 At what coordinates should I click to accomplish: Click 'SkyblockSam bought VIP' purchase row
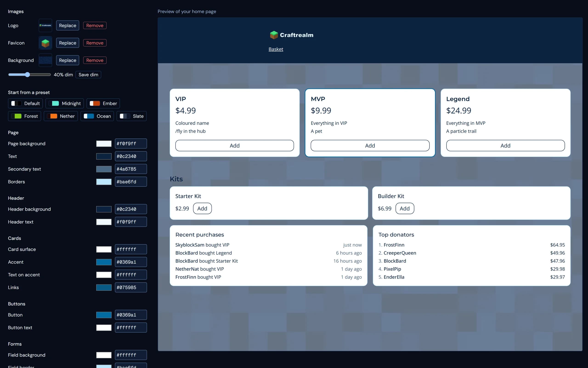coord(269,245)
